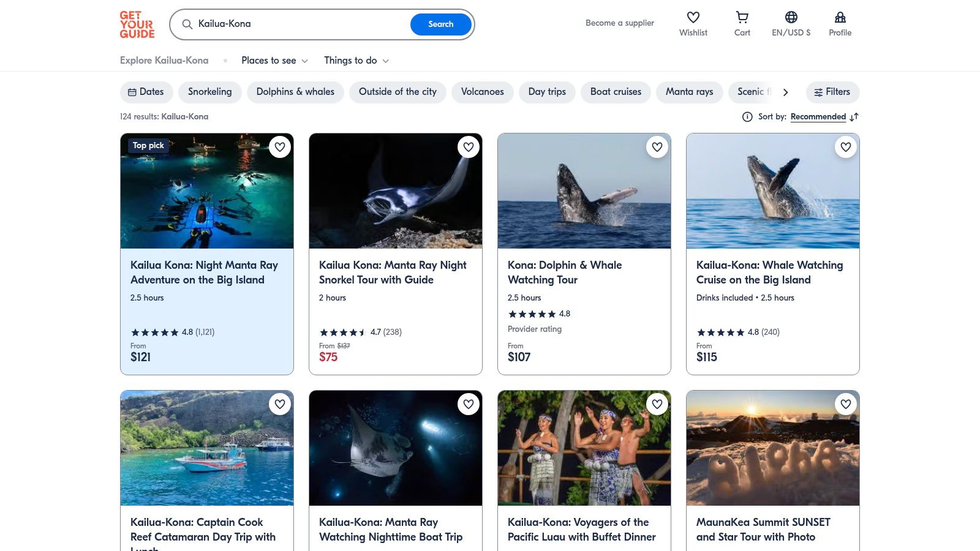Open the Profile menu
980x551 pixels.
(840, 23)
